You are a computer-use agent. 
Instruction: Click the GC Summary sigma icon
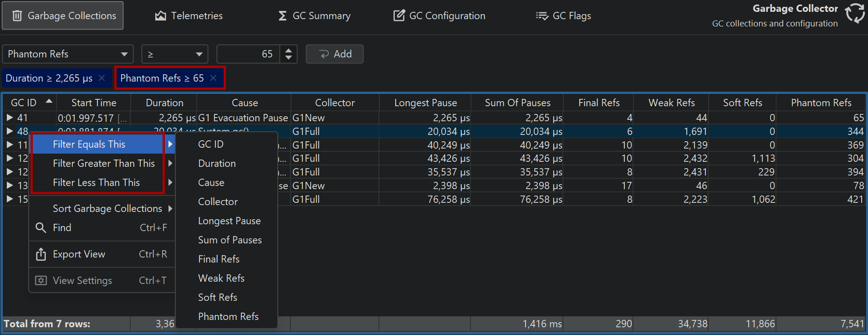(x=282, y=16)
